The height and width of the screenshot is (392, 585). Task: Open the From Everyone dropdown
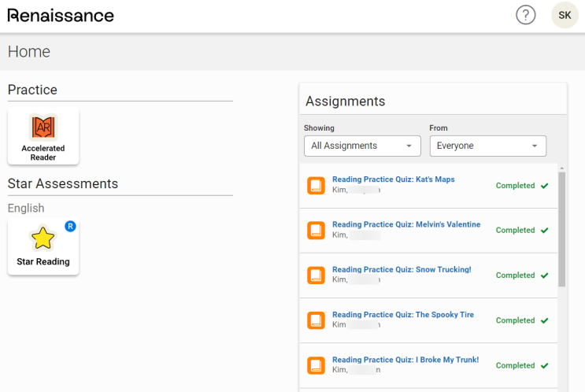(x=487, y=146)
